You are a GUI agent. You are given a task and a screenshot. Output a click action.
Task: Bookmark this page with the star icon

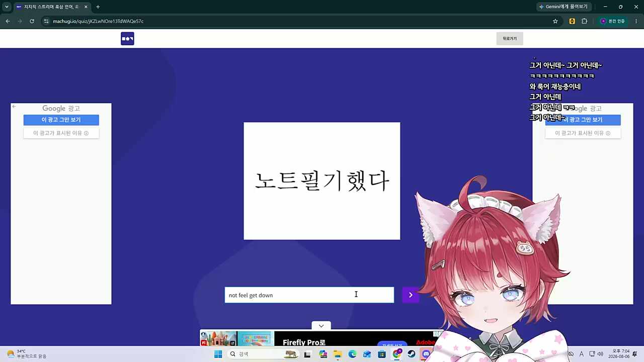555,21
